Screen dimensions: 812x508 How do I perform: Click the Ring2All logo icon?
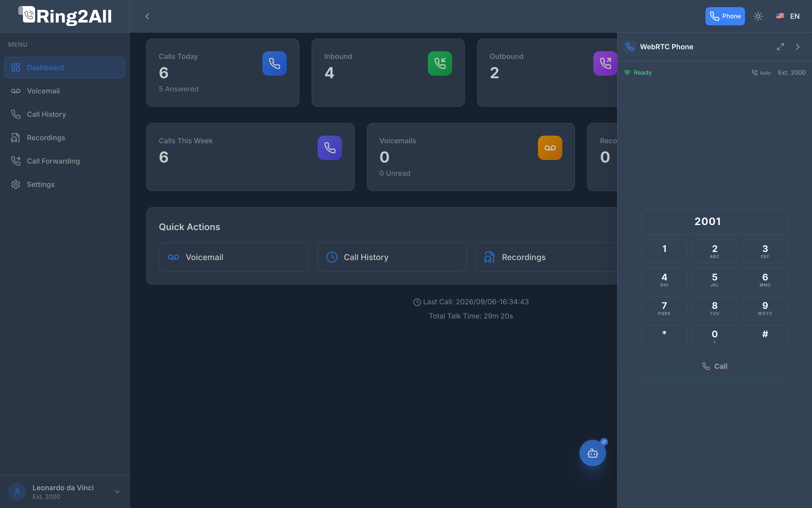point(27,14)
